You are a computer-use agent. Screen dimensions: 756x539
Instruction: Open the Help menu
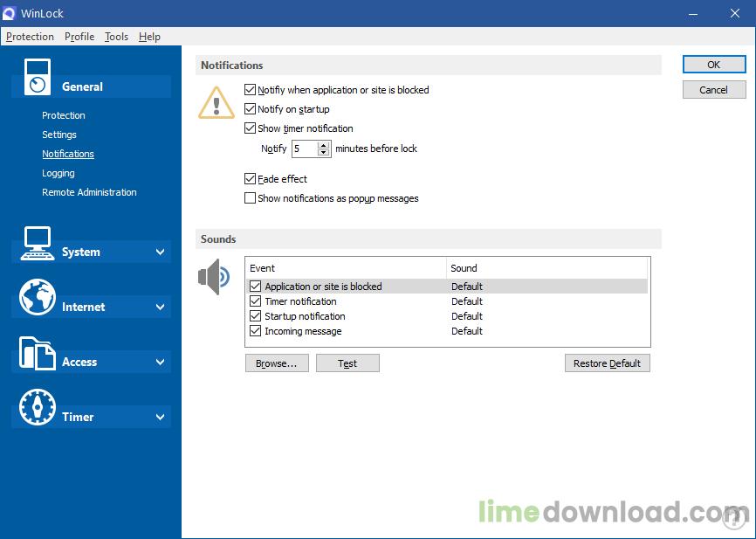click(x=149, y=37)
